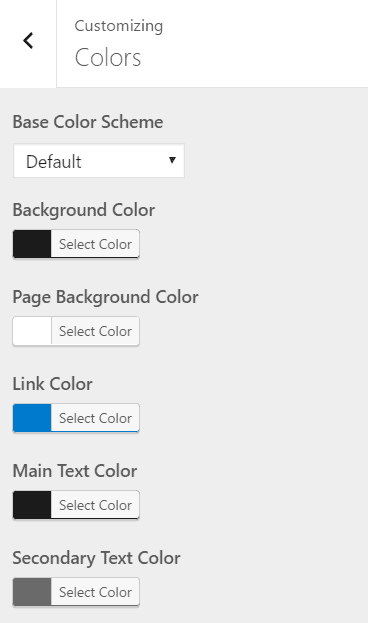Click the Colors section heading

tap(108, 58)
